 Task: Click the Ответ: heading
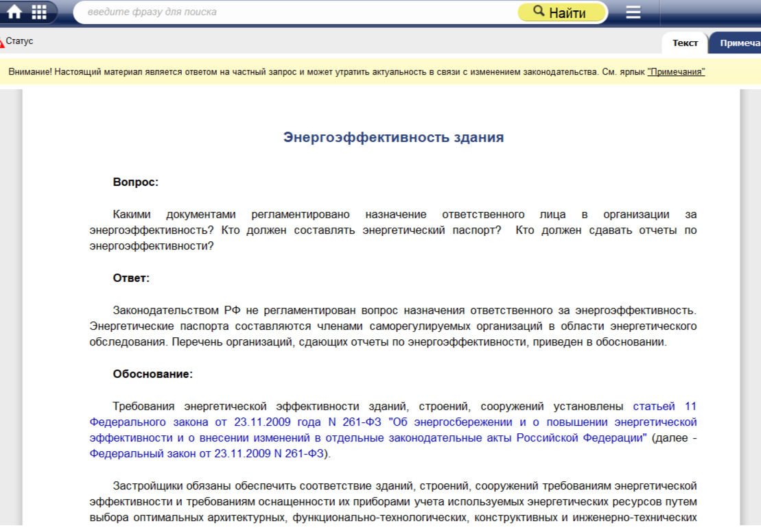click(x=131, y=278)
